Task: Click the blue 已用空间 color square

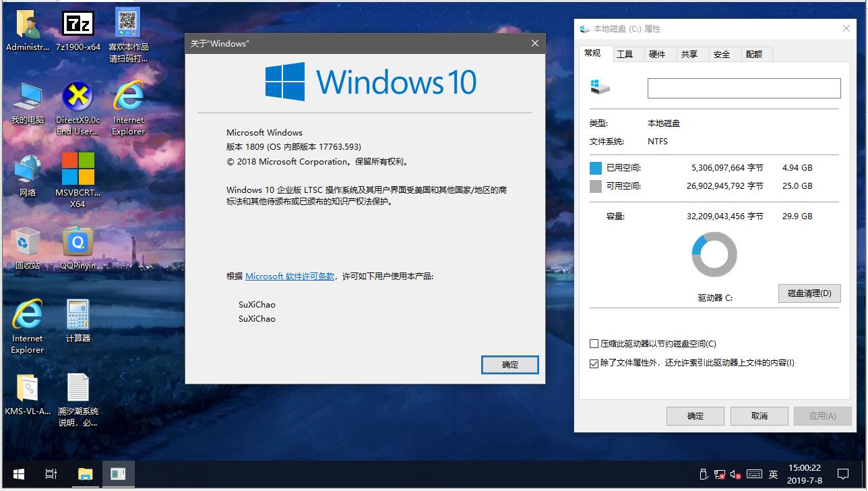Action: [596, 168]
